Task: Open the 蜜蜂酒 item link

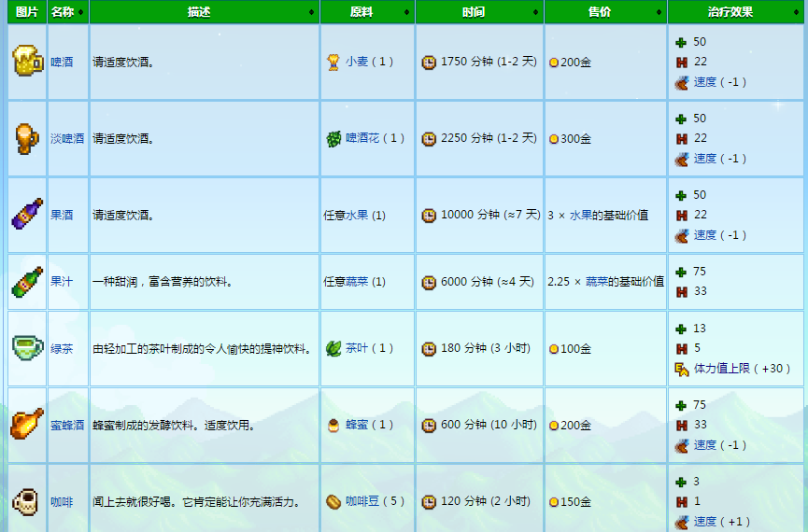Action: point(67,426)
